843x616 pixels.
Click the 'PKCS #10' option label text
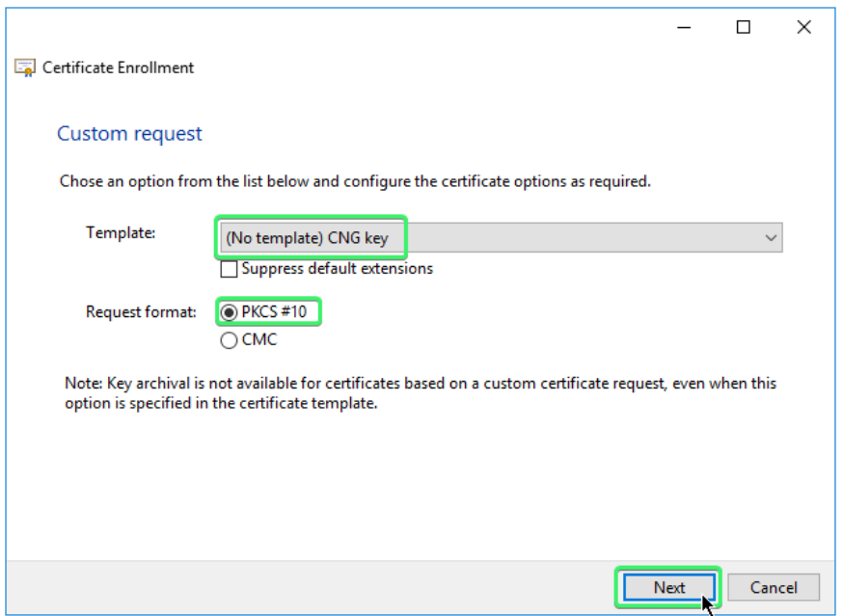point(274,312)
